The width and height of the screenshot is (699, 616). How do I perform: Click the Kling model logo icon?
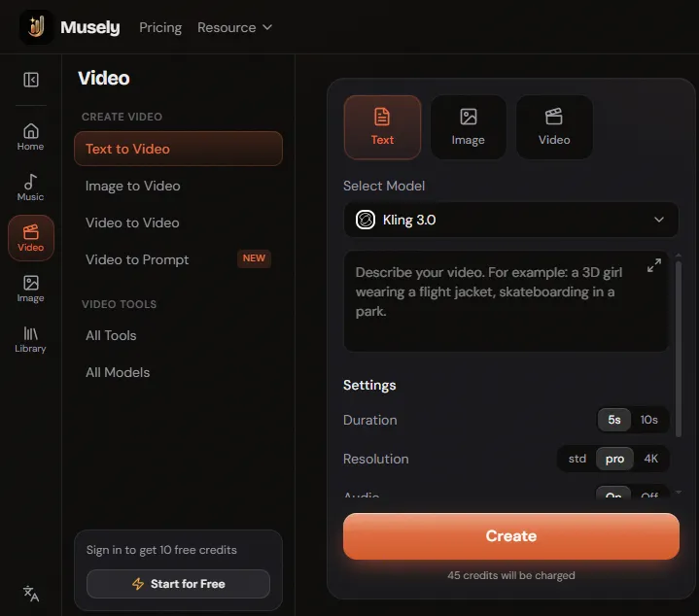point(366,220)
